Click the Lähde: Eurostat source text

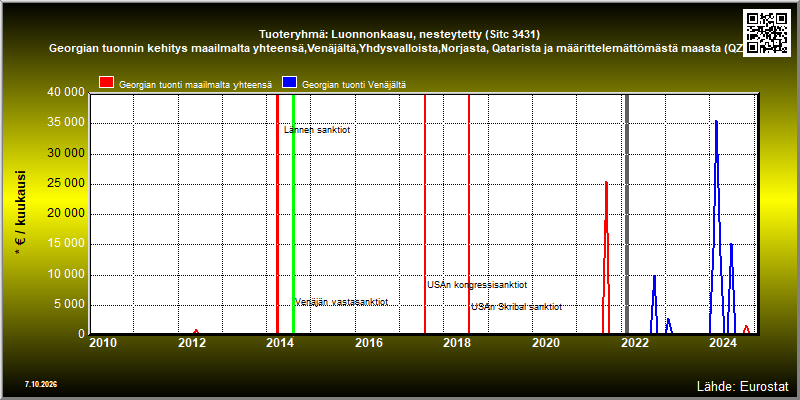742,386
